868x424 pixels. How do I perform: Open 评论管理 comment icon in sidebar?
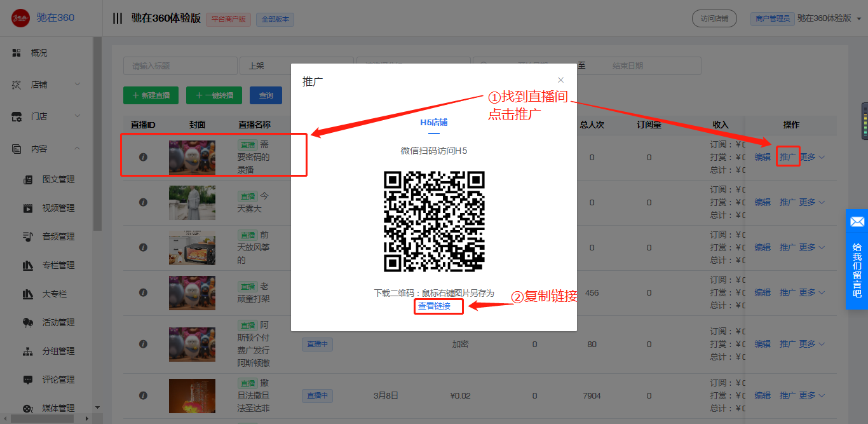(28, 380)
